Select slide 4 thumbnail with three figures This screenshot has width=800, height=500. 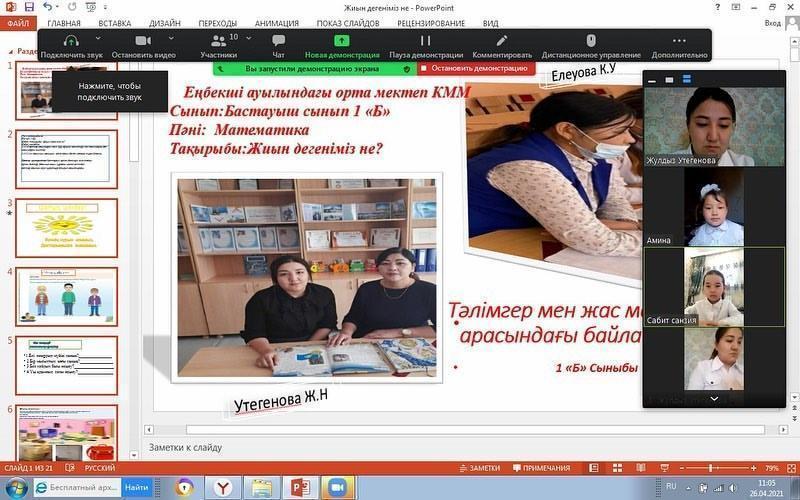[66, 297]
